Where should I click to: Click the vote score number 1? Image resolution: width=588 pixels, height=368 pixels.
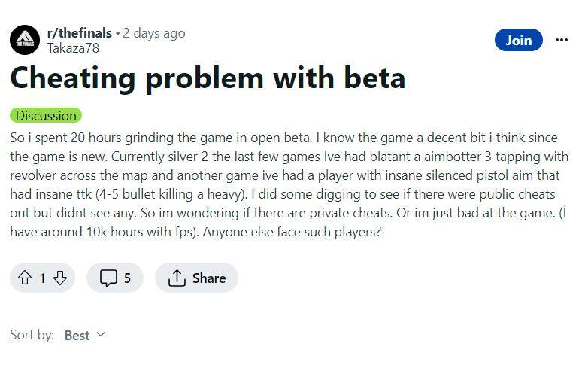42,278
